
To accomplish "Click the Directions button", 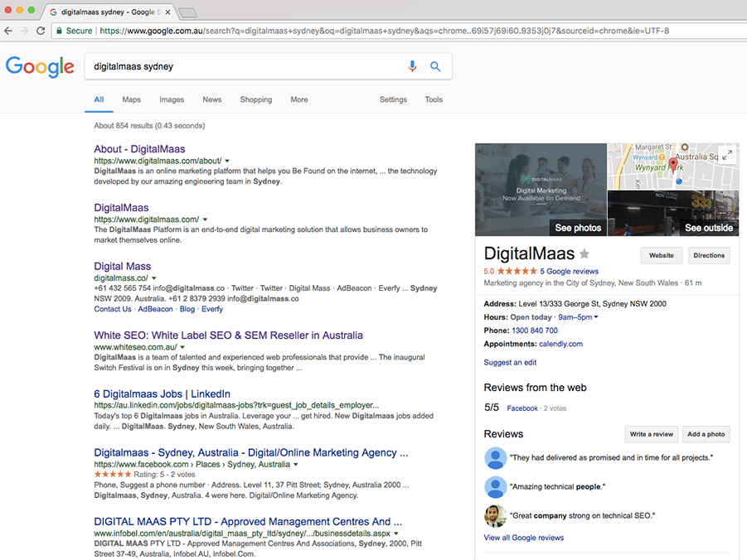I will (x=709, y=256).
